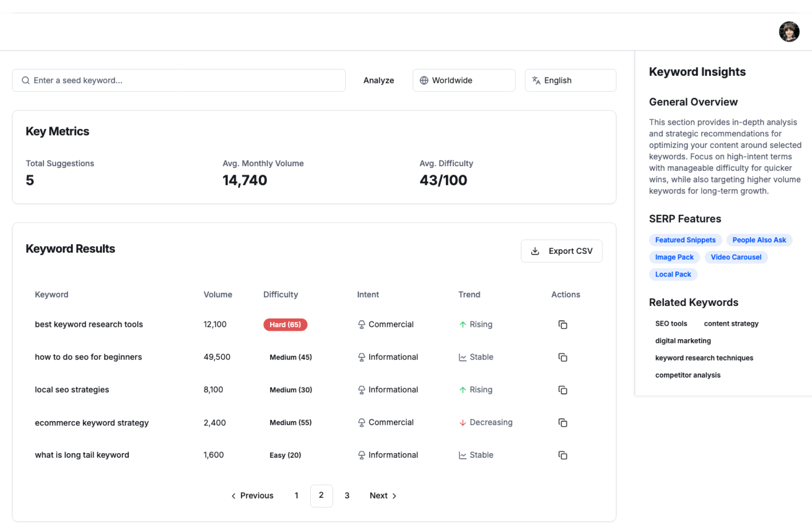Click the Featured Snippets tag
This screenshot has width=812, height=528.
(x=685, y=240)
